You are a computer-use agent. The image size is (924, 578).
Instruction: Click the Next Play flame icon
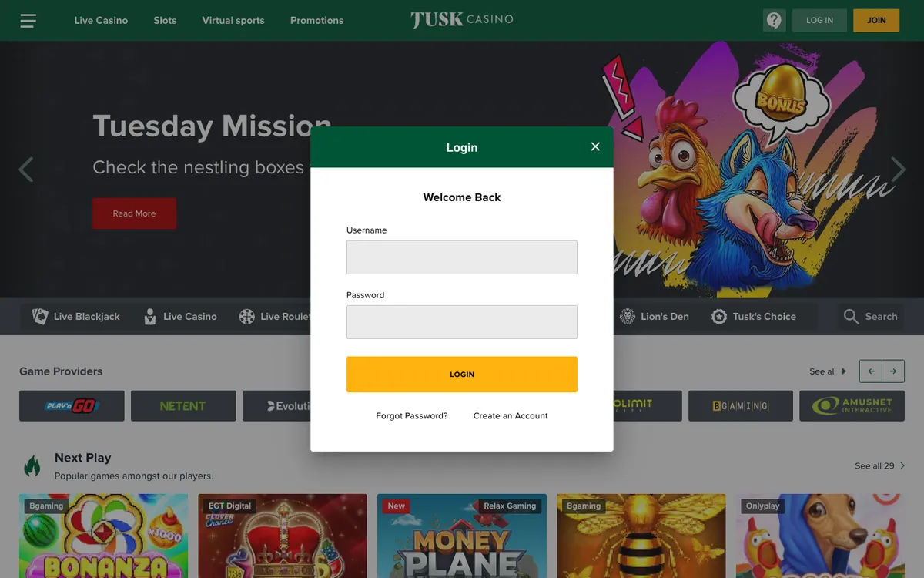click(32, 465)
